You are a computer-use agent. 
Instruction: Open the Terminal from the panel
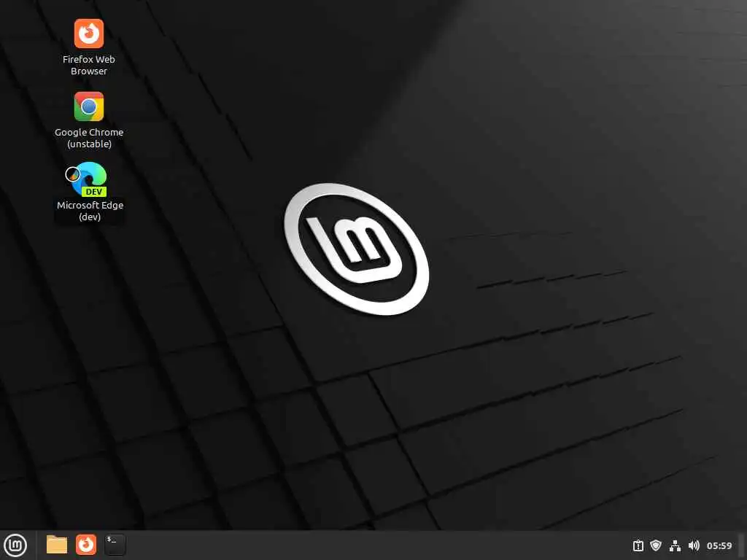coord(115,545)
